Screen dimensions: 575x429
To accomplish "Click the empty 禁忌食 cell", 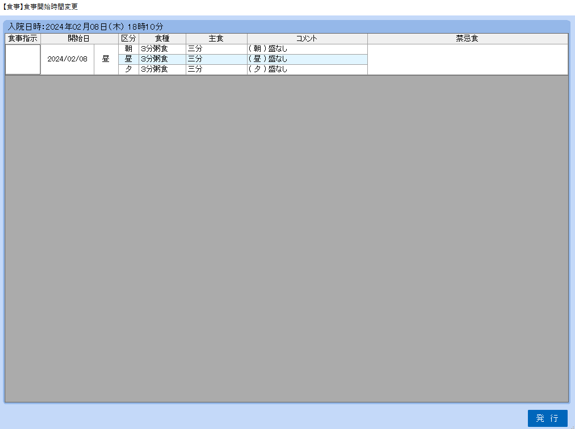I will [x=468, y=59].
